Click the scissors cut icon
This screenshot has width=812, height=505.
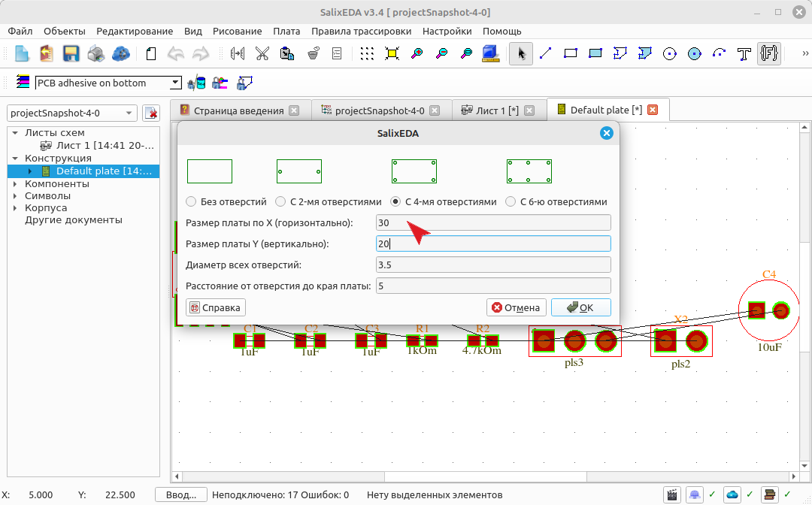coord(262,53)
